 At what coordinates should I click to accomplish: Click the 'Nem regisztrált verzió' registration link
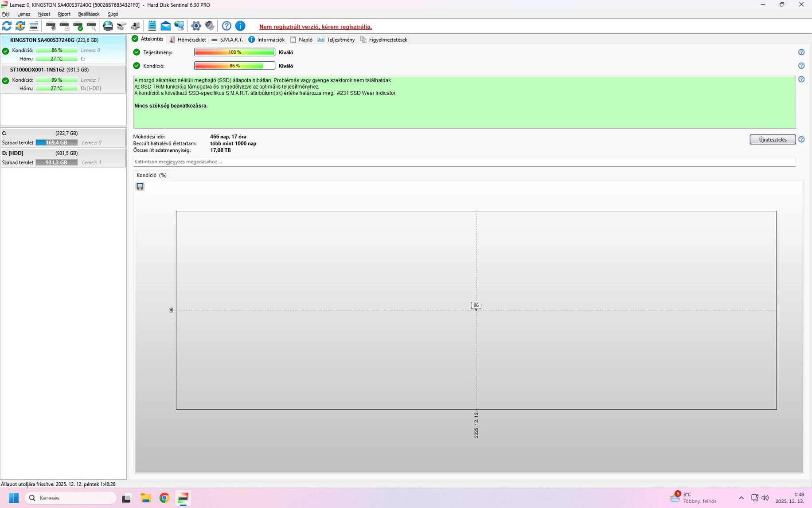coord(316,27)
